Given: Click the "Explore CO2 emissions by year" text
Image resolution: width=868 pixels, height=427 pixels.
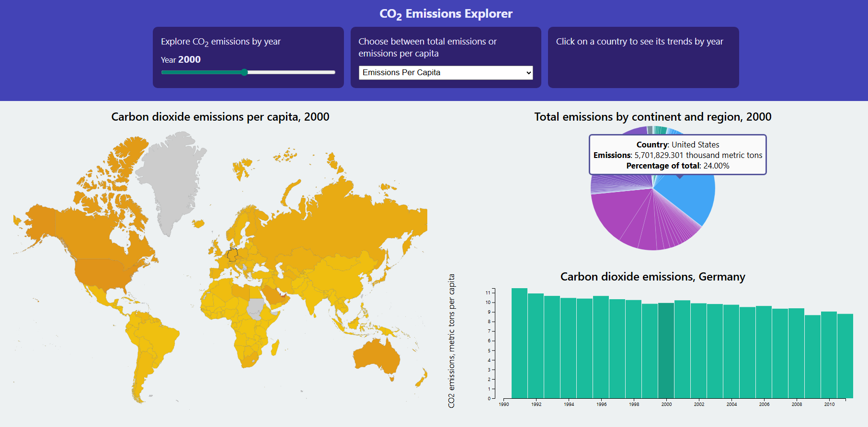Looking at the screenshot, I should [221, 42].
